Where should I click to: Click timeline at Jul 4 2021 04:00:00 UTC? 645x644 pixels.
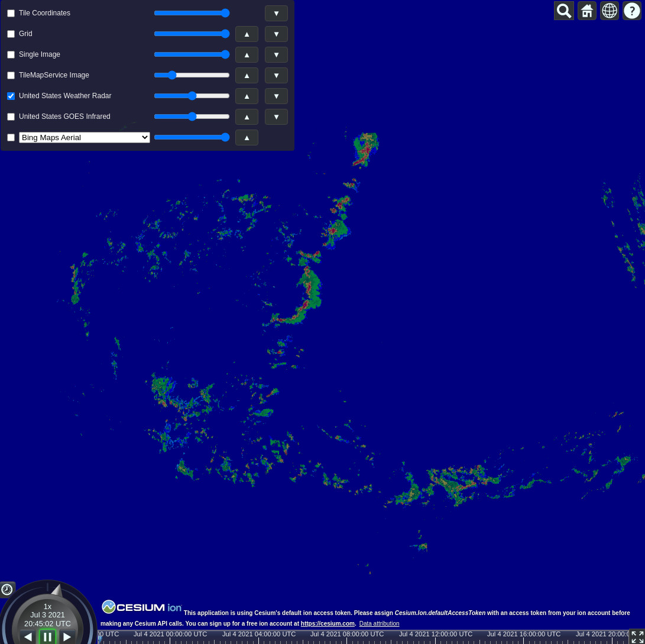[x=259, y=634]
